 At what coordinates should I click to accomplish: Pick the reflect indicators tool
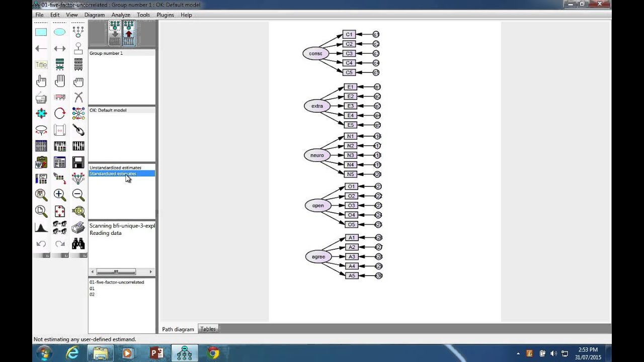click(x=78, y=114)
